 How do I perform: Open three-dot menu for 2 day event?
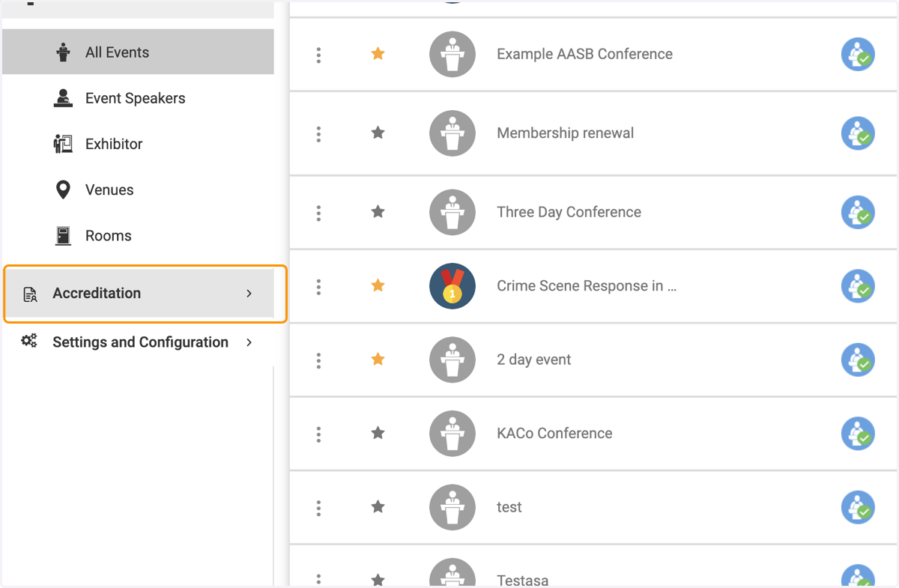point(318,360)
